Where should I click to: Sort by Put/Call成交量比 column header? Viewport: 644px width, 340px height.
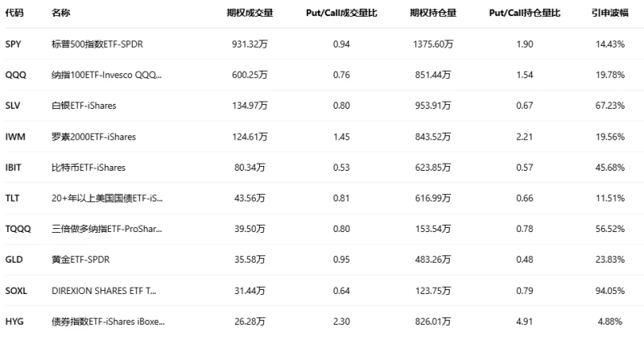click(x=341, y=14)
